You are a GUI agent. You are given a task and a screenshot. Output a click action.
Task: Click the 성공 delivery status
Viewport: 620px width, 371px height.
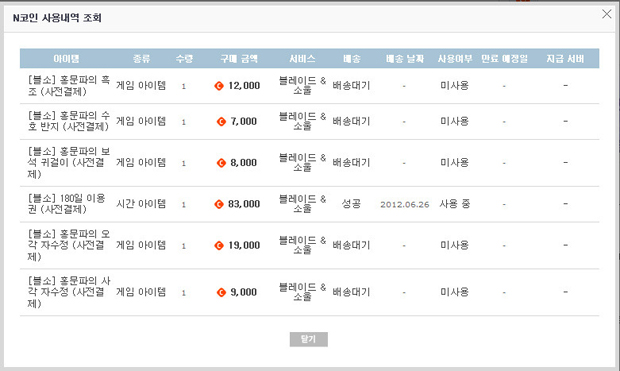tap(351, 204)
